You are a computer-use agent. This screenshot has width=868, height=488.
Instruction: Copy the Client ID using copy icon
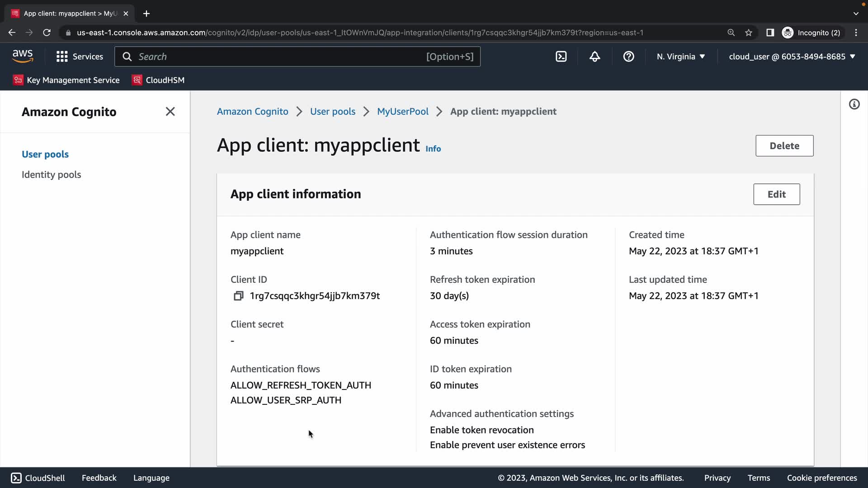tap(238, 296)
